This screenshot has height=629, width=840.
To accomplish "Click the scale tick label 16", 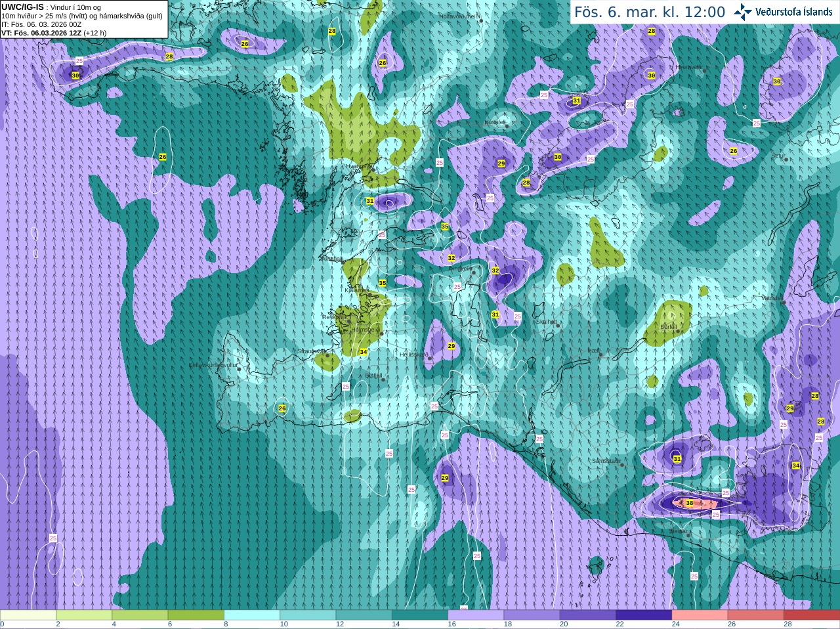I will (451, 624).
